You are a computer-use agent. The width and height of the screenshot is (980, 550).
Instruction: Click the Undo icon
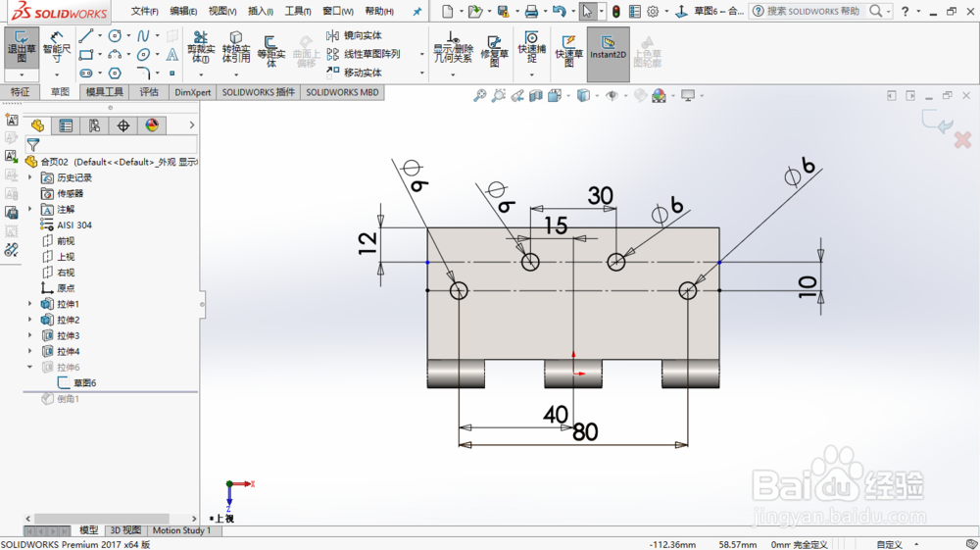click(560, 11)
